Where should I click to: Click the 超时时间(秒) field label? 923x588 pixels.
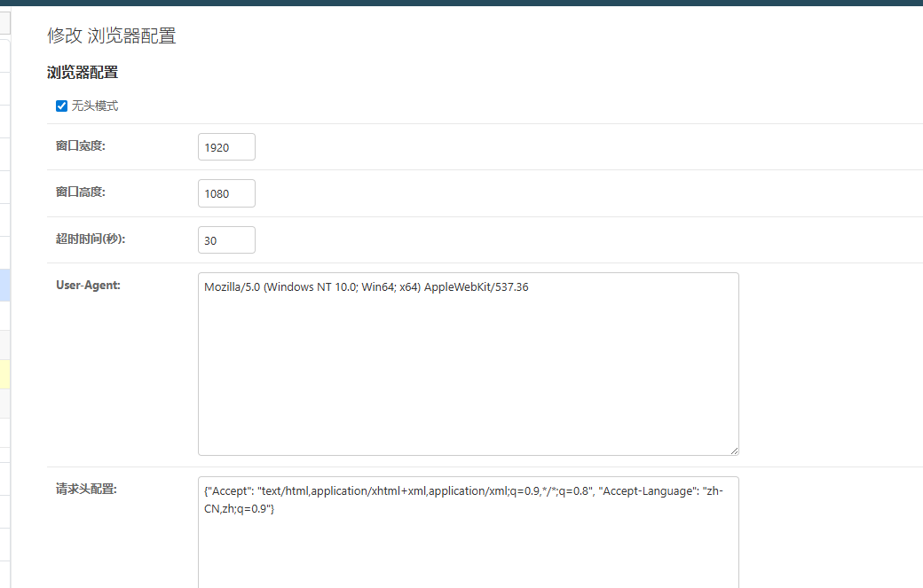(91, 239)
